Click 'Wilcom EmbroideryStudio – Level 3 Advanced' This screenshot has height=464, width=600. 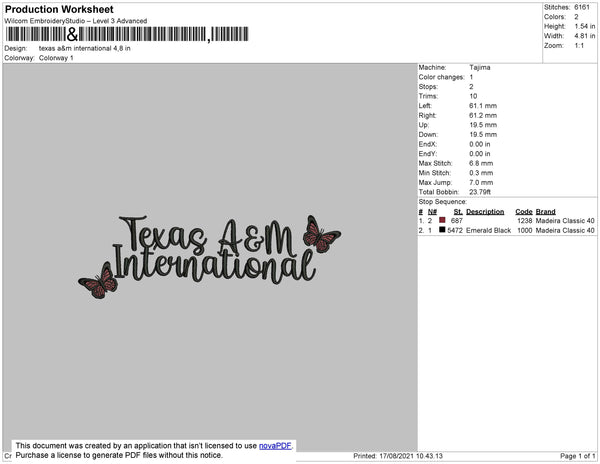(76, 21)
